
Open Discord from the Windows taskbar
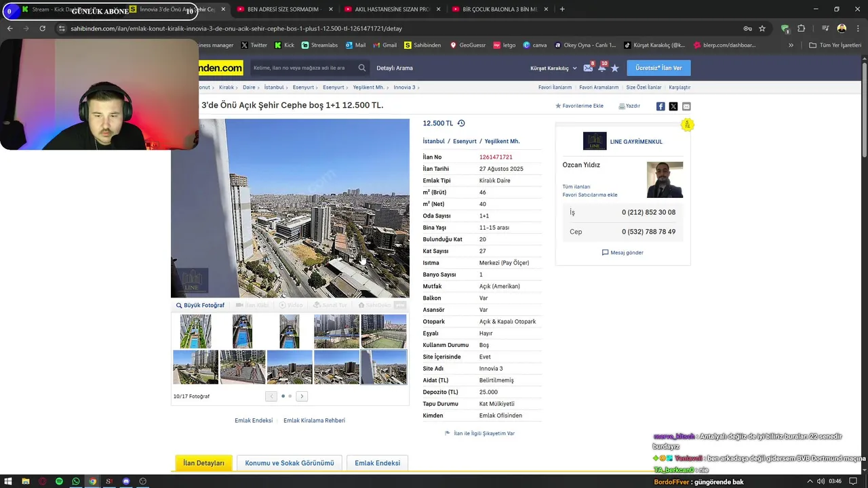[126, 481]
